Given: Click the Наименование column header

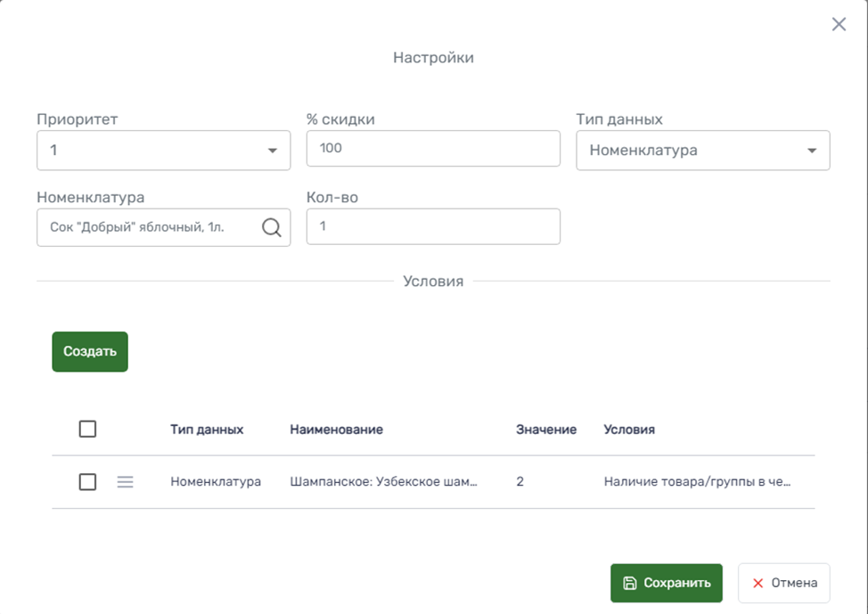Looking at the screenshot, I should click(x=336, y=430).
